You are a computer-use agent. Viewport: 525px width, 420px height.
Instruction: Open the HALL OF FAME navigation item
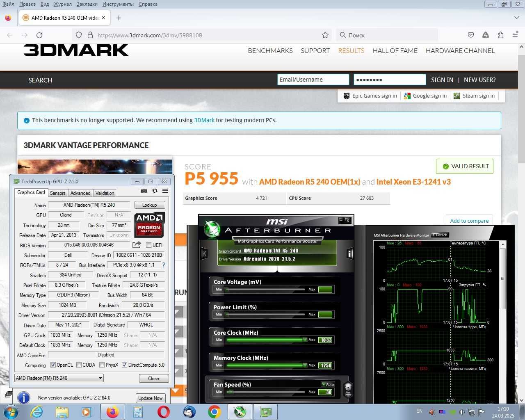(395, 51)
